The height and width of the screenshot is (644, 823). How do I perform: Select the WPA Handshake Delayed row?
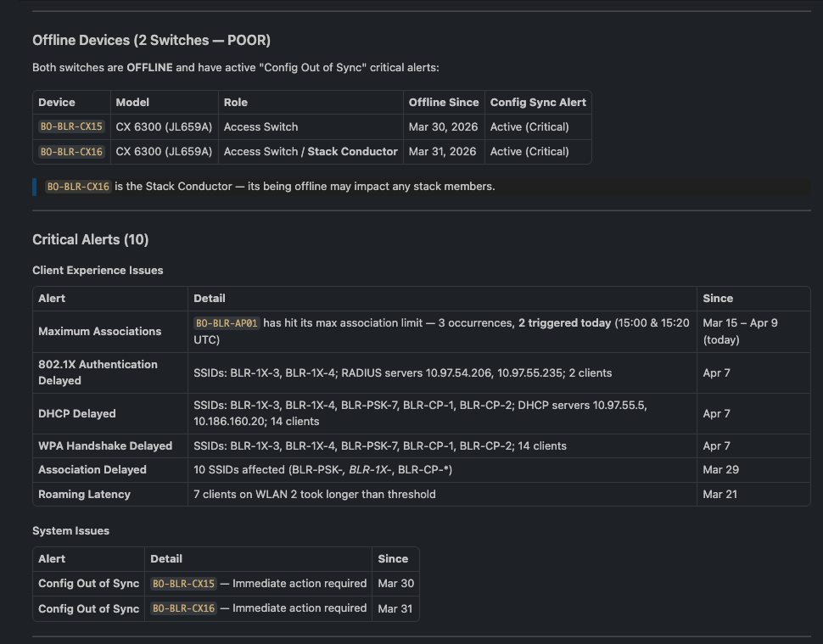105,445
